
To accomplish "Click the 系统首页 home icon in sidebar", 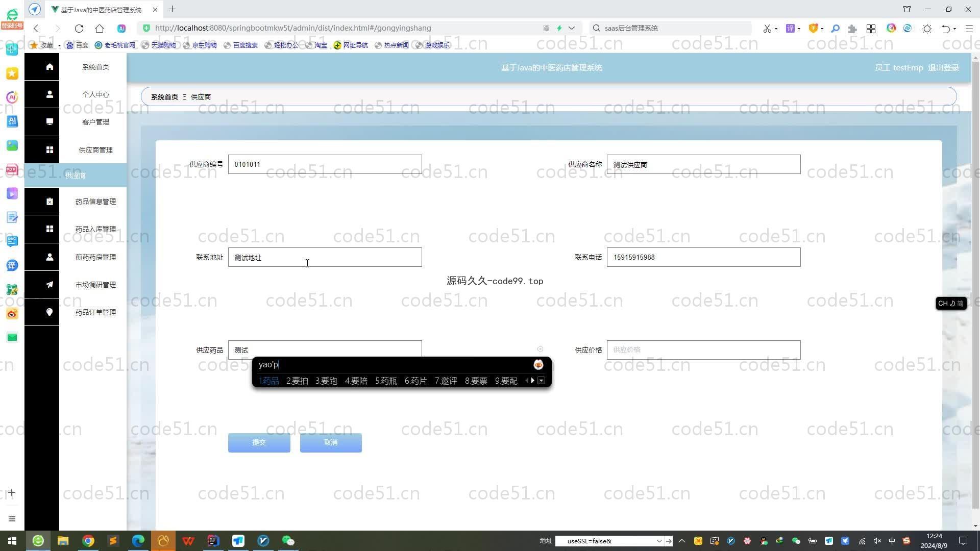I will pyautogui.click(x=50, y=67).
